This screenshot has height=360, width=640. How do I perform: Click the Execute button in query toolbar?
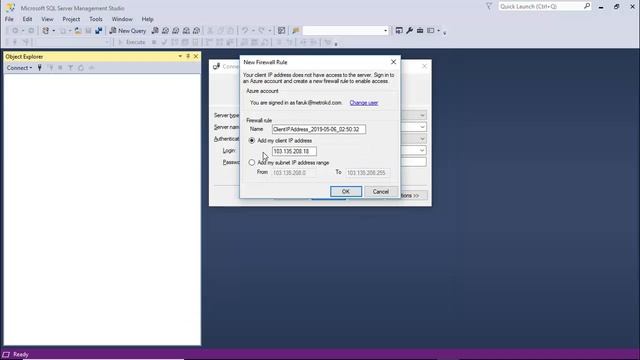(x=131, y=42)
